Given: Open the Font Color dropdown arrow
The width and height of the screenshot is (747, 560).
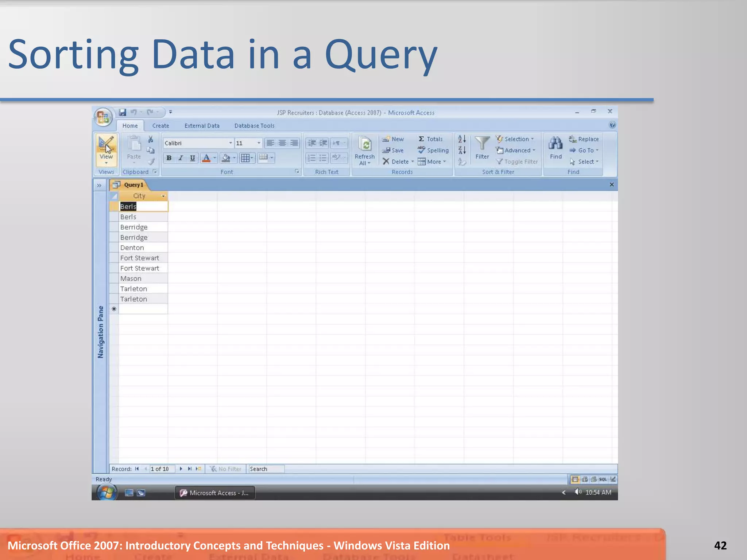Looking at the screenshot, I should click(215, 158).
